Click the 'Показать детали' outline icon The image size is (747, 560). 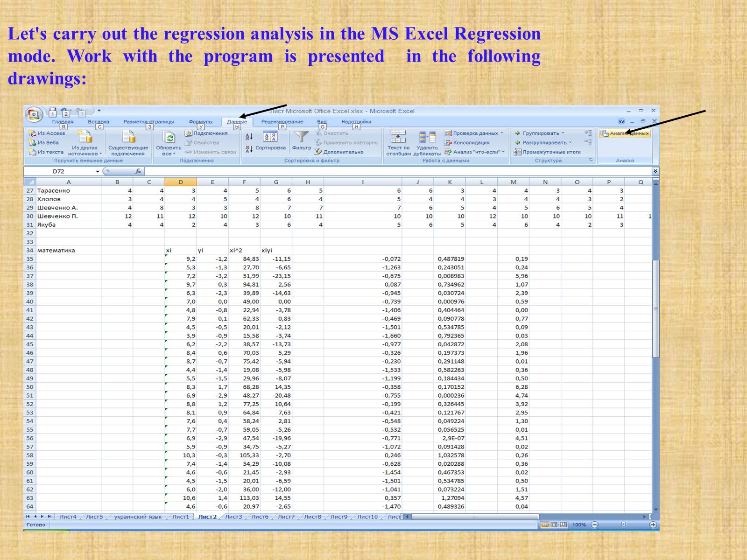coord(588,133)
